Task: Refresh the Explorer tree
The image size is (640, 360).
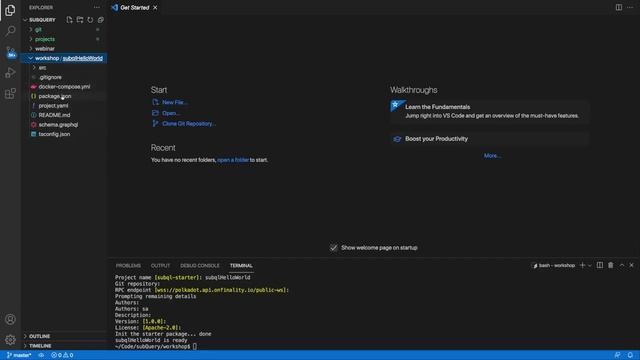Action: tap(90, 20)
